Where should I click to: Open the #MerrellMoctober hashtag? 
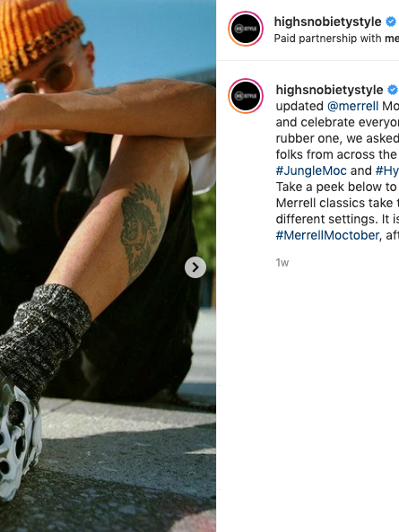pos(327,235)
